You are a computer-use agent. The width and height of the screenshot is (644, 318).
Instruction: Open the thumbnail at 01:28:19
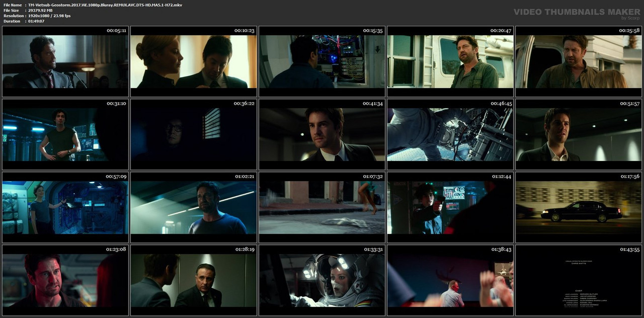pos(194,280)
